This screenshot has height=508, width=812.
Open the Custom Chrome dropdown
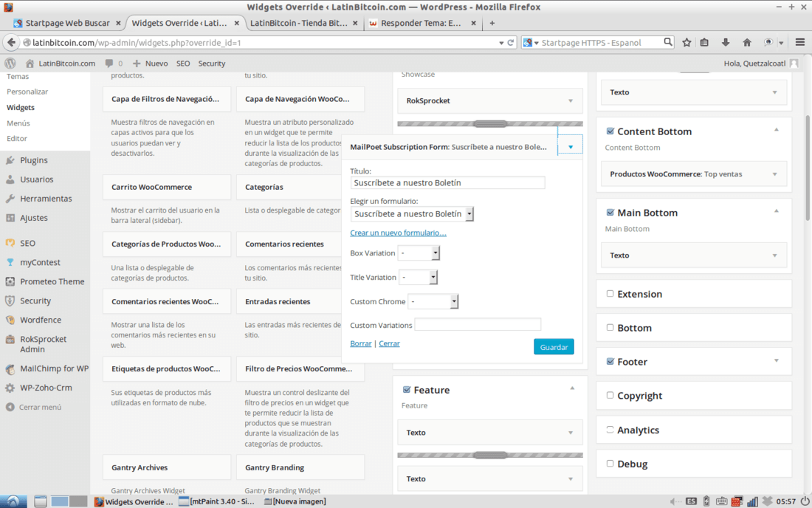click(x=433, y=301)
